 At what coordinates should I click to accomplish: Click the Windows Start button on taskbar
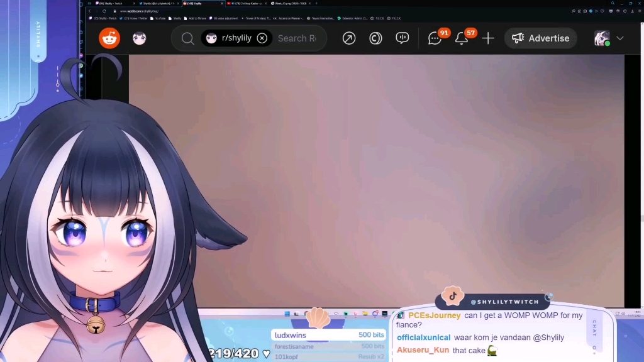[x=288, y=314]
